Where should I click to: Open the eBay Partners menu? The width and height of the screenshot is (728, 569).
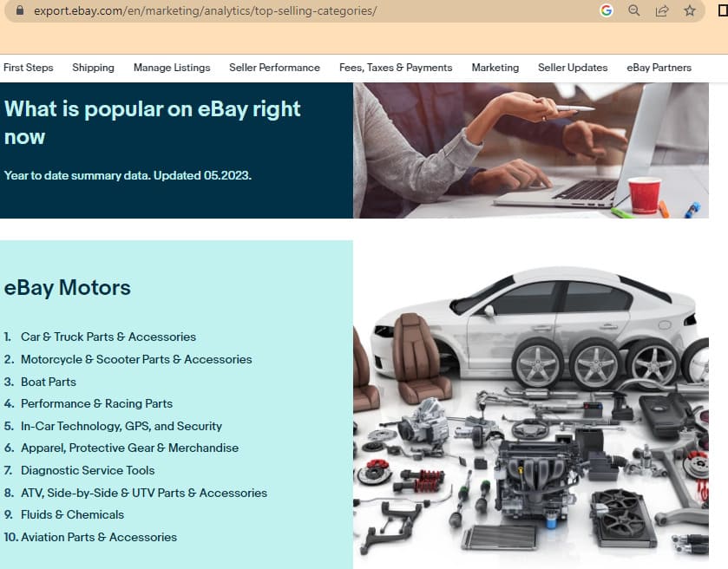coord(659,68)
